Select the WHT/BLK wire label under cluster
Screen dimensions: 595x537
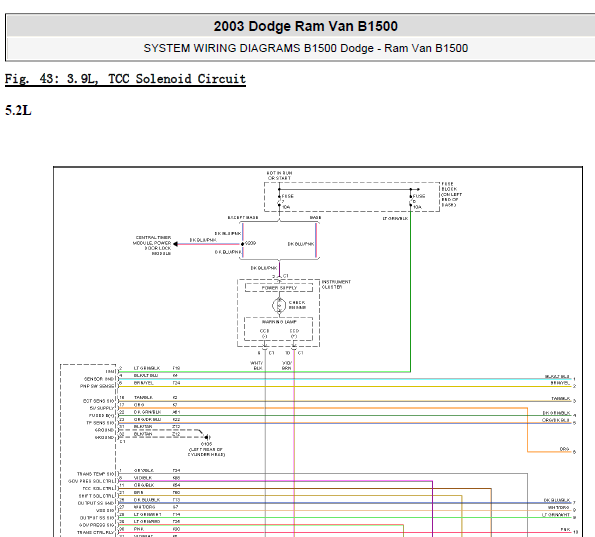(257, 365)
